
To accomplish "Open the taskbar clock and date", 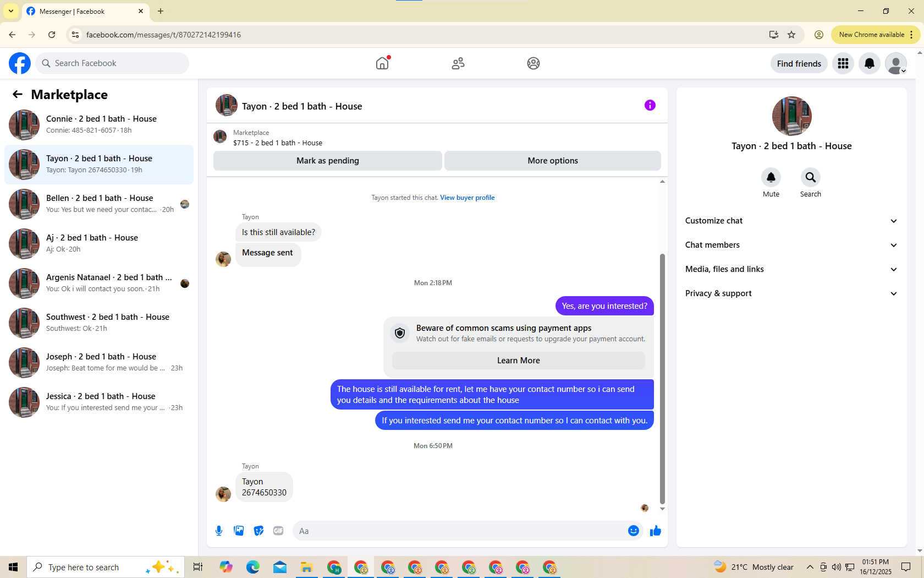I will (876, 567).
